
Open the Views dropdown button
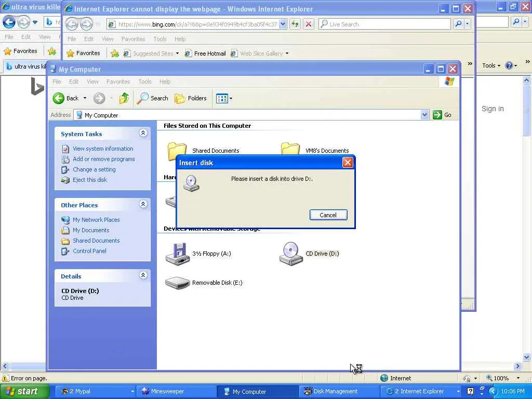[x=224, y=98]
